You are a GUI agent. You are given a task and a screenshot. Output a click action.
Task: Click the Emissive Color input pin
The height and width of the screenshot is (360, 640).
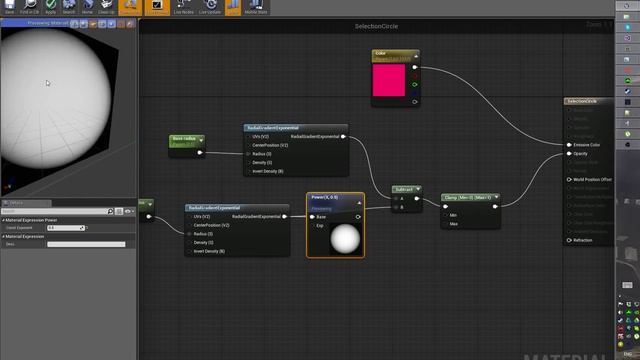pyautogui.click(x=569, y=145)
